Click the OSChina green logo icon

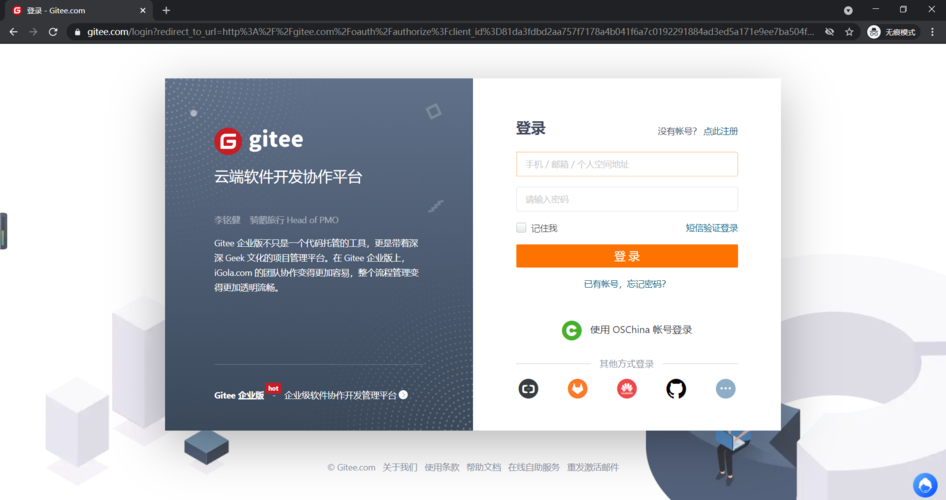[x=571, y=330]
